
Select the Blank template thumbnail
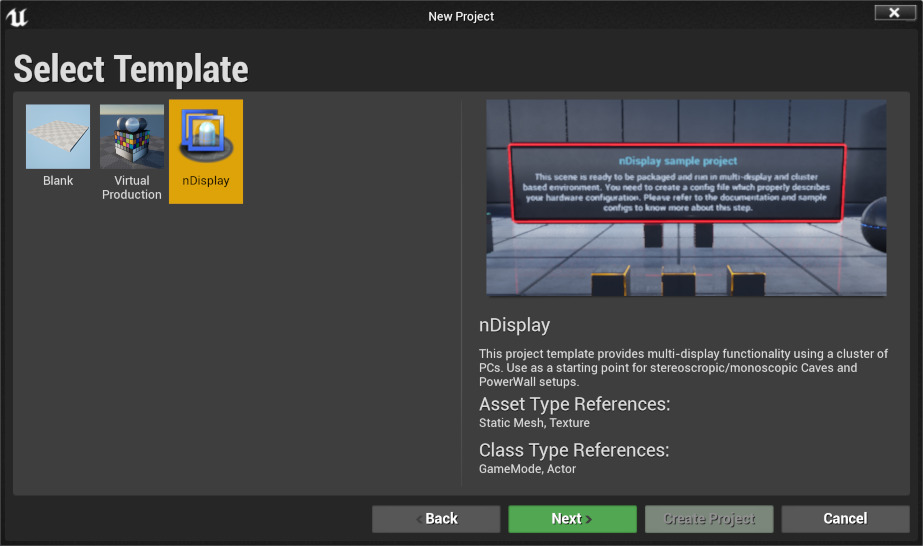(58, 136)
